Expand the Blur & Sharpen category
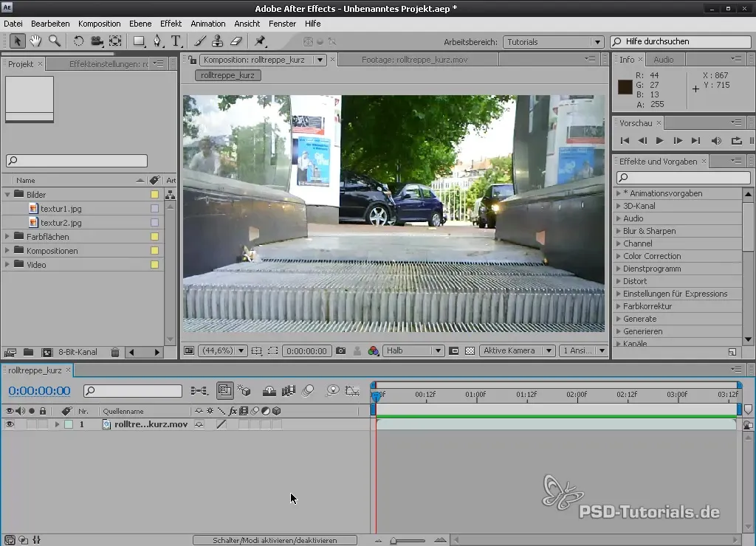The width and height of the screenshot is (756, 546). [619, 231]
